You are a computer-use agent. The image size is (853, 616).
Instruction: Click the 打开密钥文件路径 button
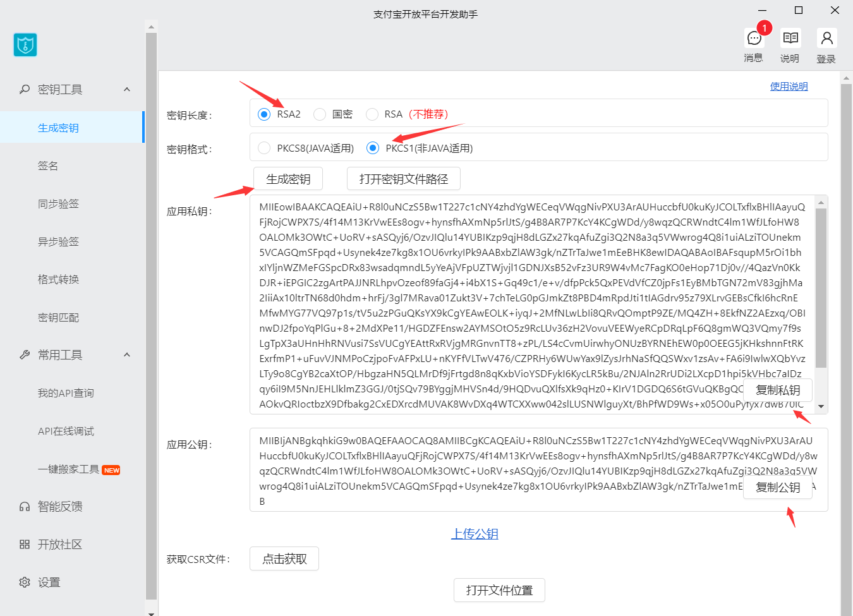[404, 179]
